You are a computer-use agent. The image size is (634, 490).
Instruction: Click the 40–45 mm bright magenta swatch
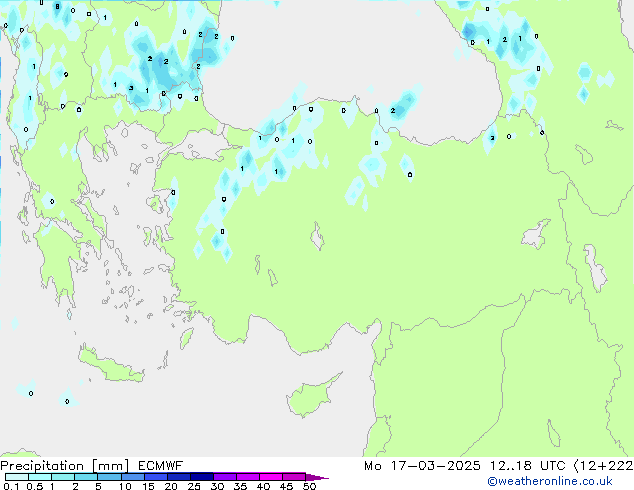coord(271,477)
